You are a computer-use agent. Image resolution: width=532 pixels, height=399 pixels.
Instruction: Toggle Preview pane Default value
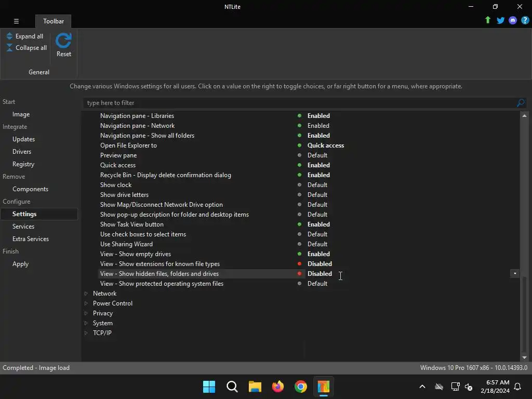click(x=317, y=155)
